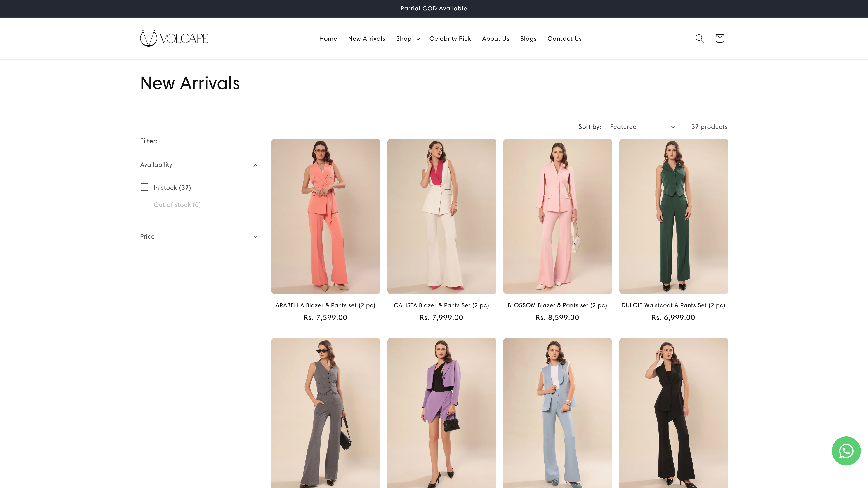Navigate to the About Us page
This screenshot has height=488, width=868.
[495, 39]
